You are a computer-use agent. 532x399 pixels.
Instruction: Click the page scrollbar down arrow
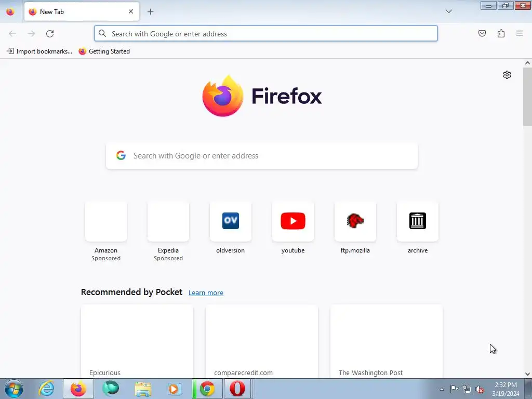[527, 374]
